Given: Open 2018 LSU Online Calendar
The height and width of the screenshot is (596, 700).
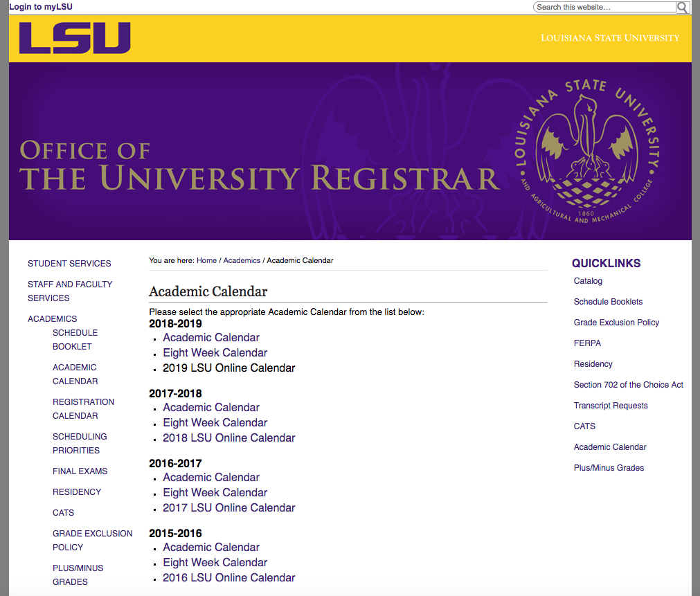Looking at the screenshot, I should [x=229, y=438].
